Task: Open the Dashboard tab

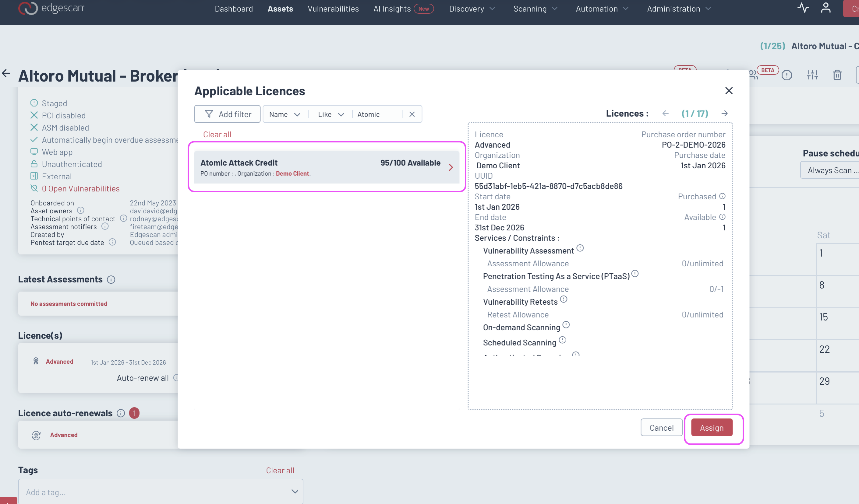Action: pyautogui.click(x=234, y=9)
